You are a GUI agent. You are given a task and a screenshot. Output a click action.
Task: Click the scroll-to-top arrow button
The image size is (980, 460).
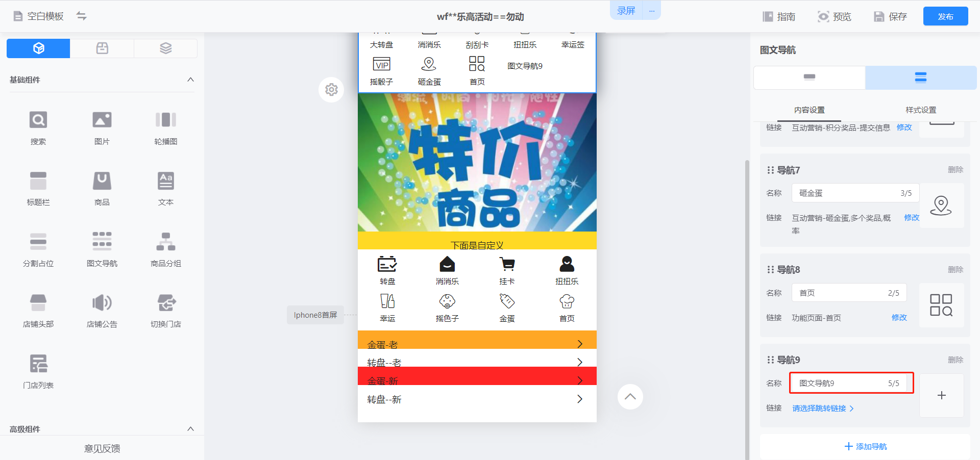tap(630, 397)
